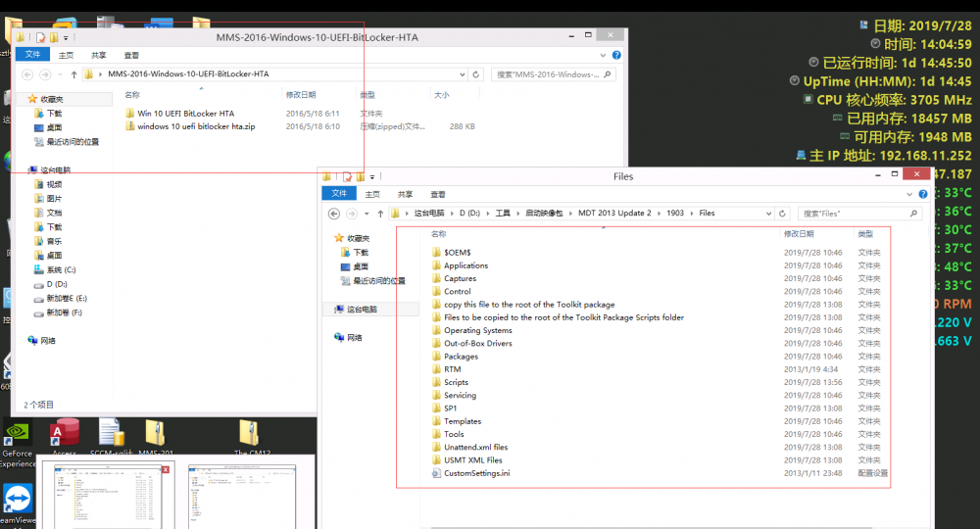Click Back arrow in the Files window
Image resolution: width=980 pixels, height=529 pixels.
tap(334, 214)
